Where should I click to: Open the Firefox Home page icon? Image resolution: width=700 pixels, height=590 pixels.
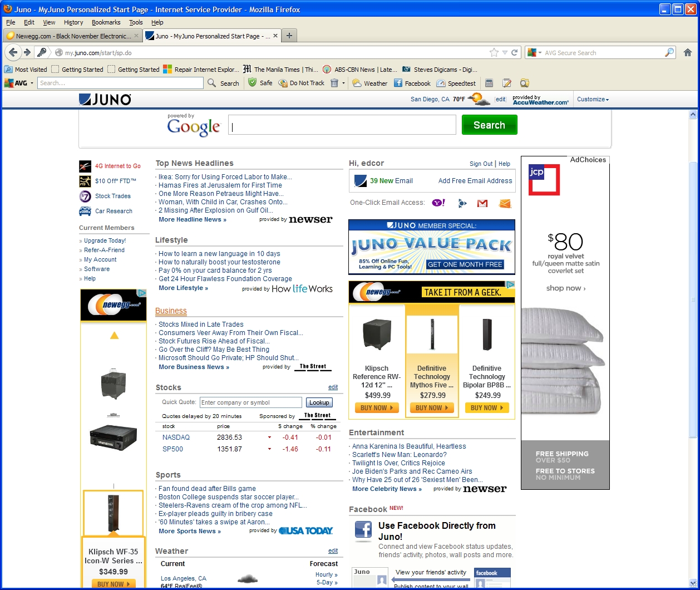688,52
